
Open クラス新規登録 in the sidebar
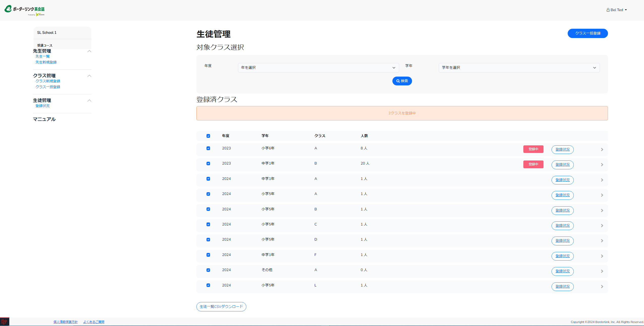point(48,81)
